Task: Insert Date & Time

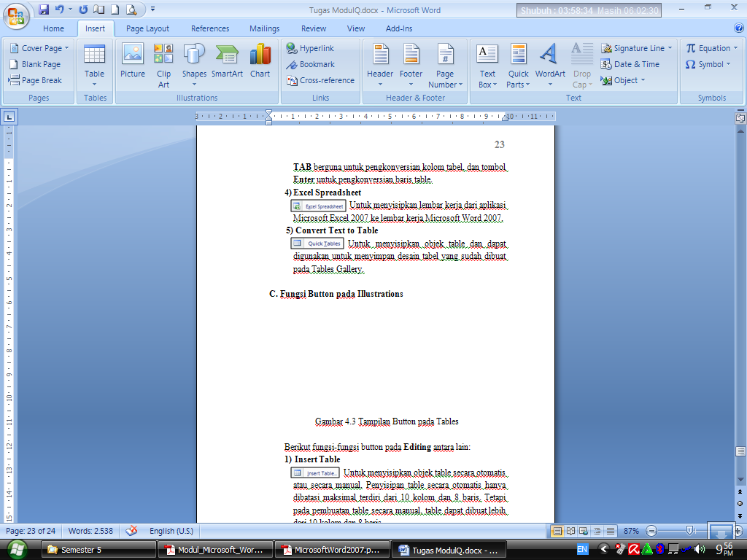Action: 630,64
